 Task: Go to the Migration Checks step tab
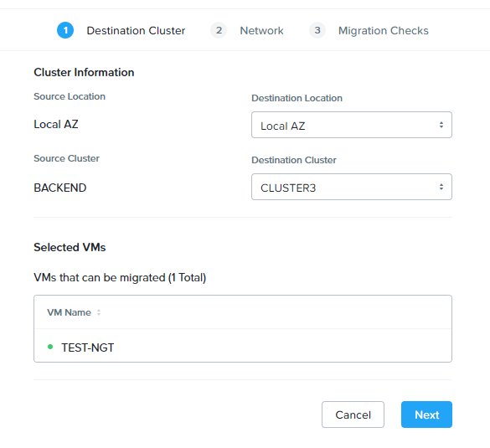[x=383, y=31]
